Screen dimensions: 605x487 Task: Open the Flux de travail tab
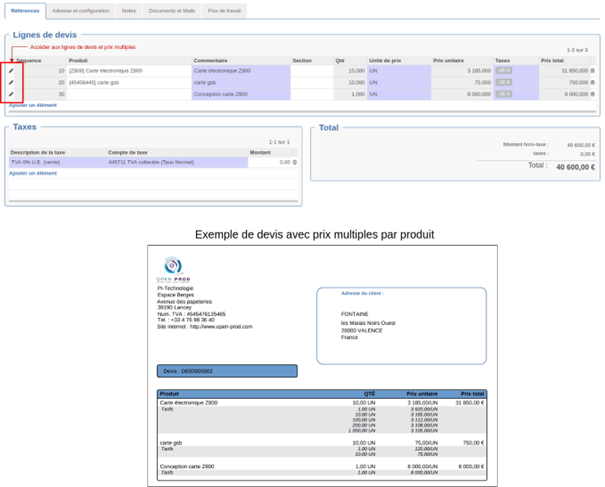(224, 11)
